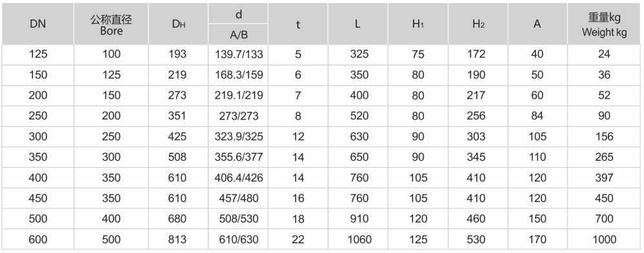The image size is (644, 253).
Task: Select the H1 column header
Action: (418, 25)
